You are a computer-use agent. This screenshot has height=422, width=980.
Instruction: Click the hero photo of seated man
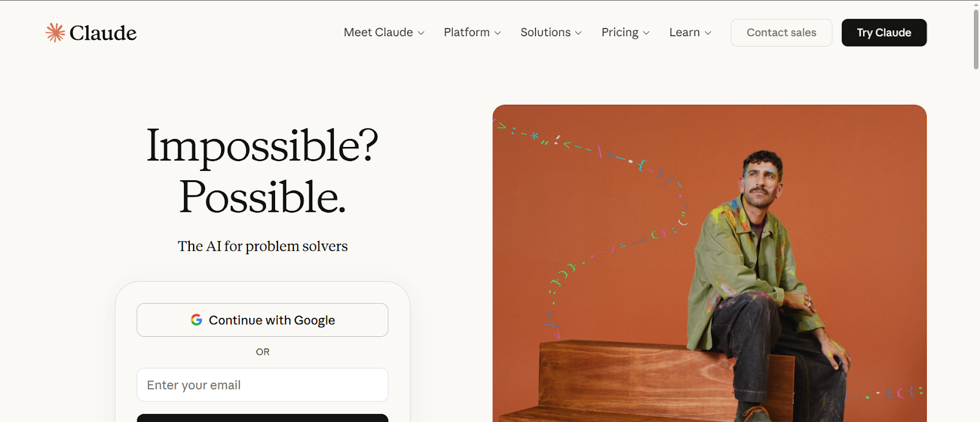click(x=709, y=263)
